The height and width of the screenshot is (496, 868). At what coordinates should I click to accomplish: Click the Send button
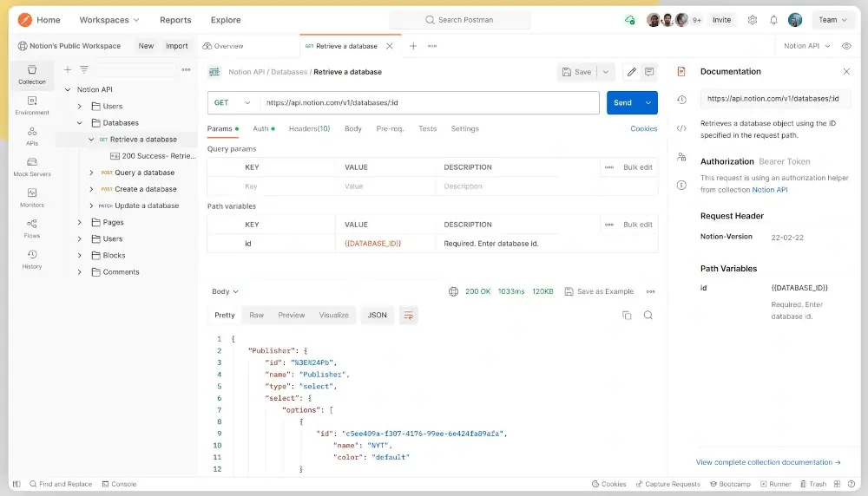click(622, 103)
